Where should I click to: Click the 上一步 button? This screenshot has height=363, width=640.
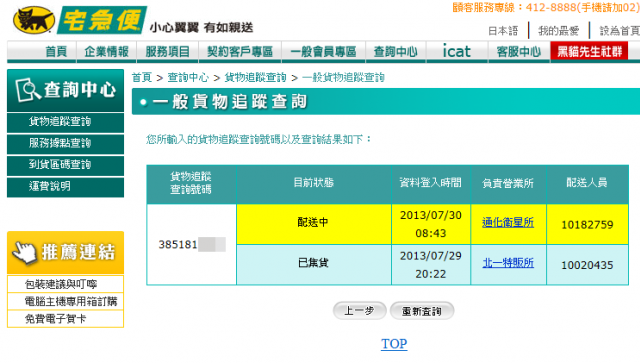point(360,311)
